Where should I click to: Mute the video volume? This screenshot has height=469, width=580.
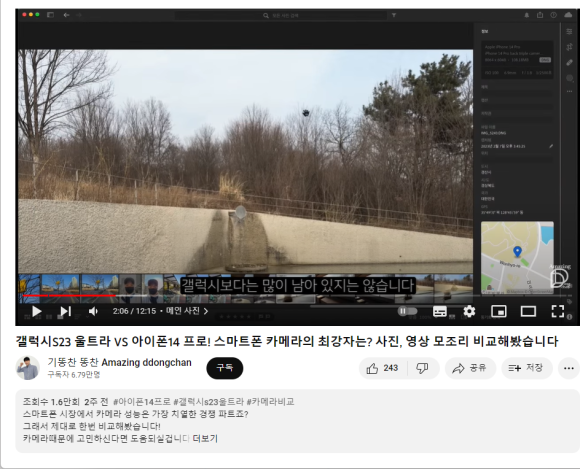(93, 311)
